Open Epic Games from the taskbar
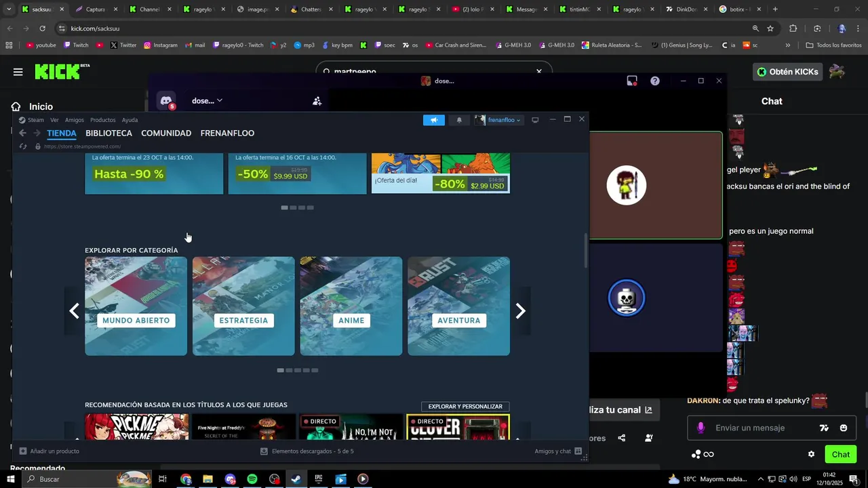Image resolution: width=868 pixels, height=488 pixels. coord(319,479)
